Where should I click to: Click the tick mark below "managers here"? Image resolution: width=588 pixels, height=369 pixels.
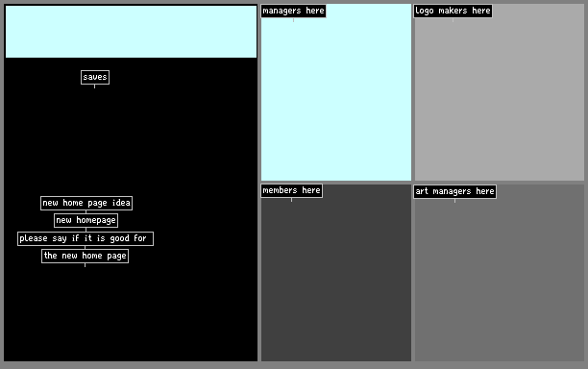[293, 20]
